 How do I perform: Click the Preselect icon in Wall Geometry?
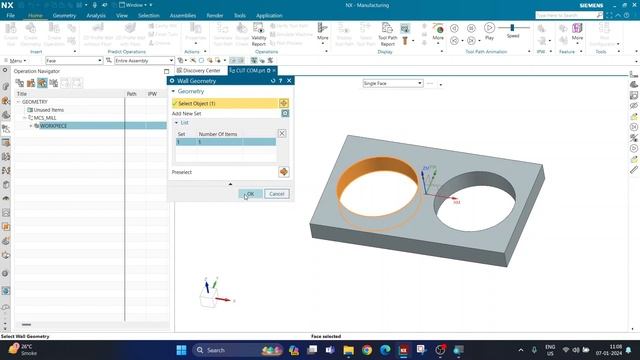coord(284,172)
